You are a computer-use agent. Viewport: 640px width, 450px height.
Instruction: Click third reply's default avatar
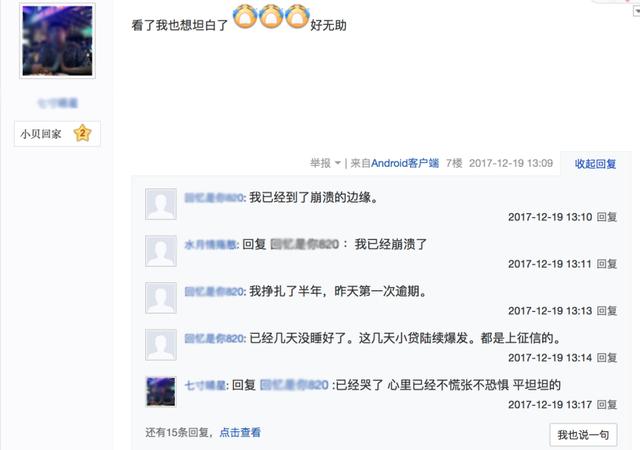click(x=161, y=298)
